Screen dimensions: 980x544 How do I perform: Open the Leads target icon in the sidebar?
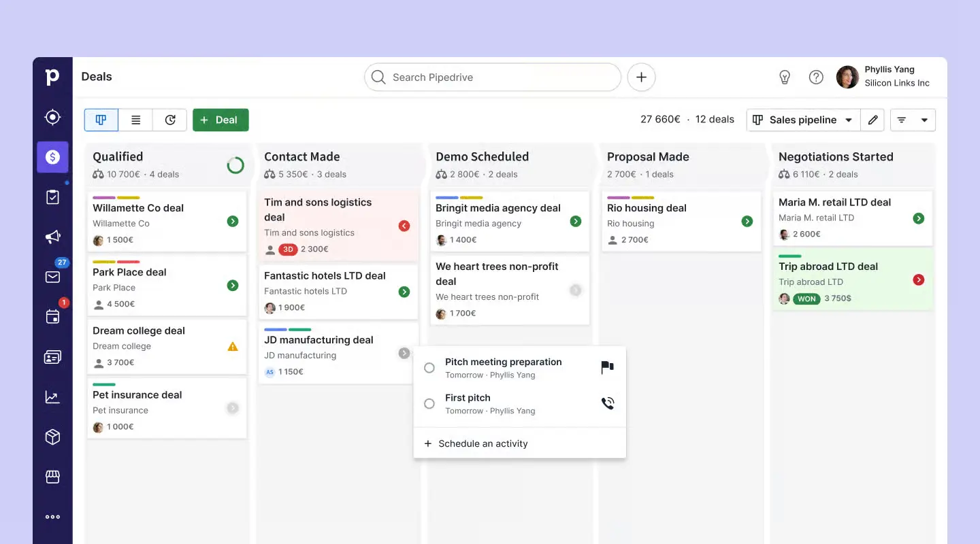click(x=52, y=117)
